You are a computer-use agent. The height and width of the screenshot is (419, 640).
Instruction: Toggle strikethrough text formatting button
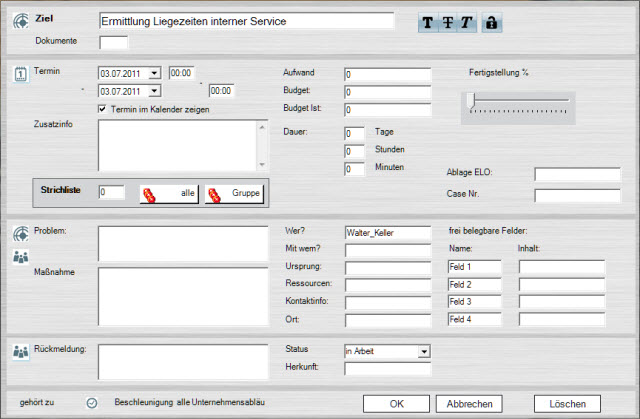pos(448,23)
